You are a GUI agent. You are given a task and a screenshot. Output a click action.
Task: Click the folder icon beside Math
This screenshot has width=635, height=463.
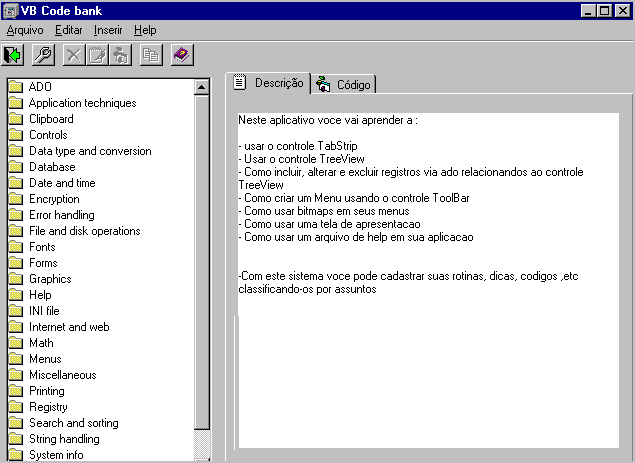pyautogui.click(x=16, y=343)
